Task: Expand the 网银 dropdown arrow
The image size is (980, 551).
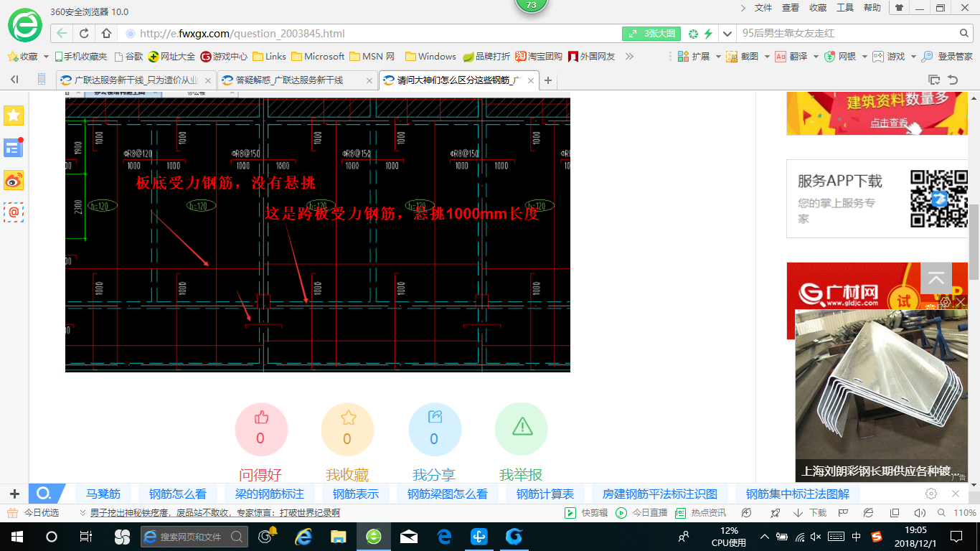Action: pyautogui.click(x=864, y=56)
